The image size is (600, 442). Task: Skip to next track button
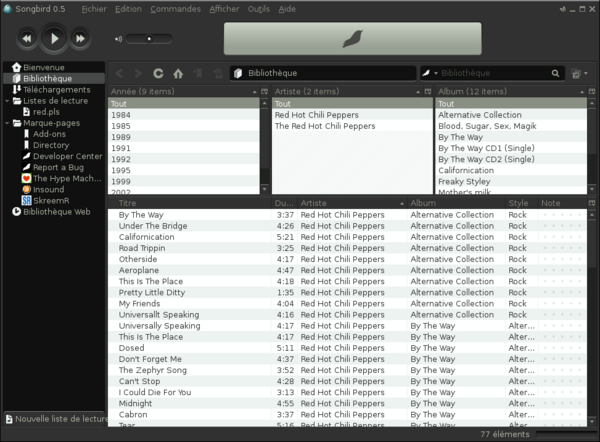tap(80, 38)
